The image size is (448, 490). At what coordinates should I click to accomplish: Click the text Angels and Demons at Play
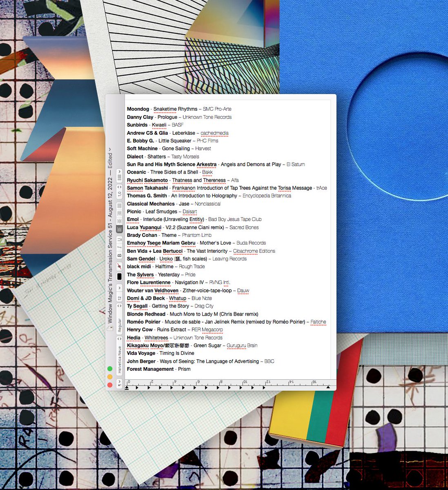coord(251,165)
